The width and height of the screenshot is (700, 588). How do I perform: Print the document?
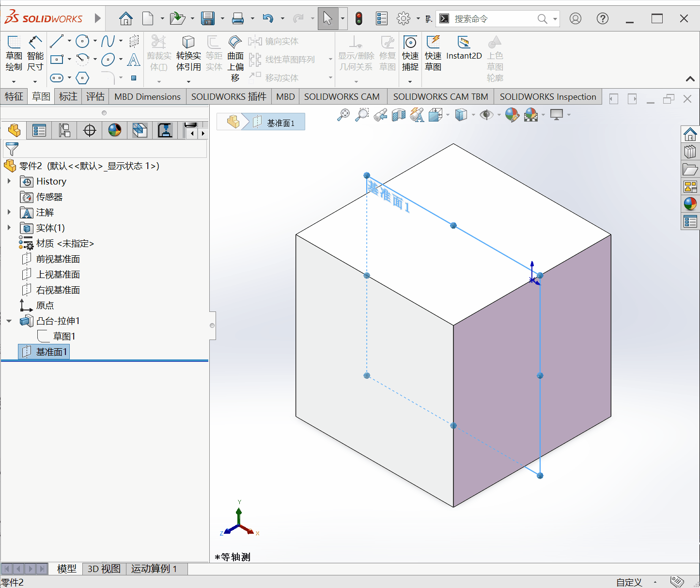[x=238, y=19]
